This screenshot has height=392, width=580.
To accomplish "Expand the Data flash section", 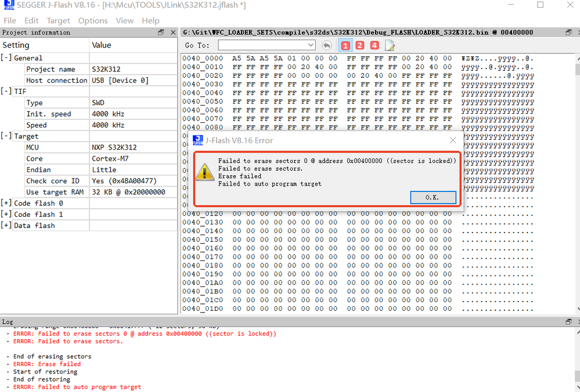I will pos(6,225).
